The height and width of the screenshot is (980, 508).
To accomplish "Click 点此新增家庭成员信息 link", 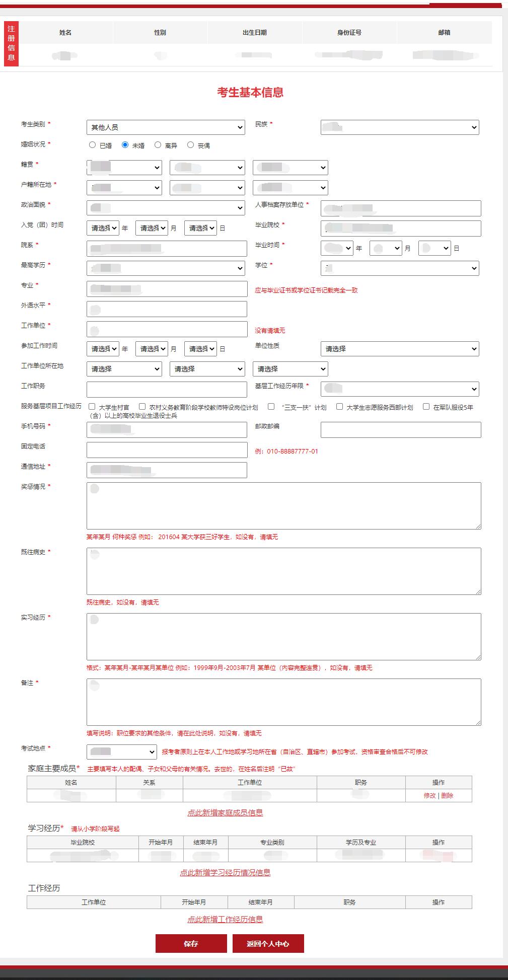I will 225,813.
